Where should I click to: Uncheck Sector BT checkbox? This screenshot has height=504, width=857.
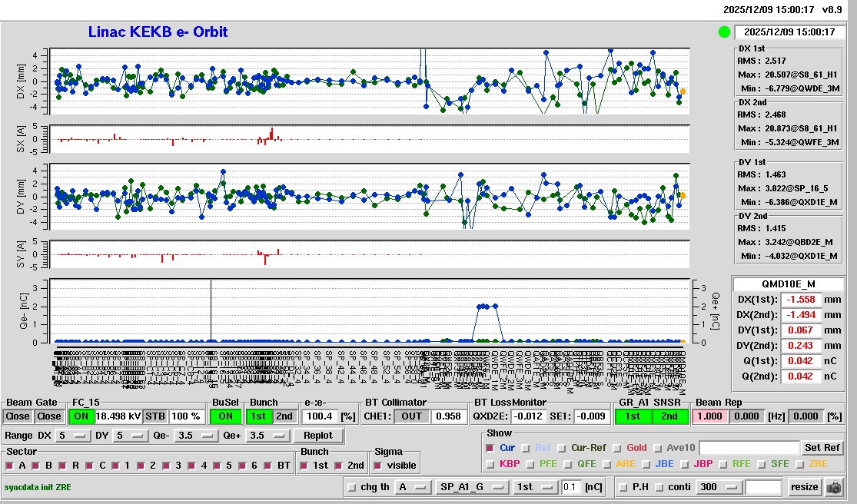click(x=267, y=466)
